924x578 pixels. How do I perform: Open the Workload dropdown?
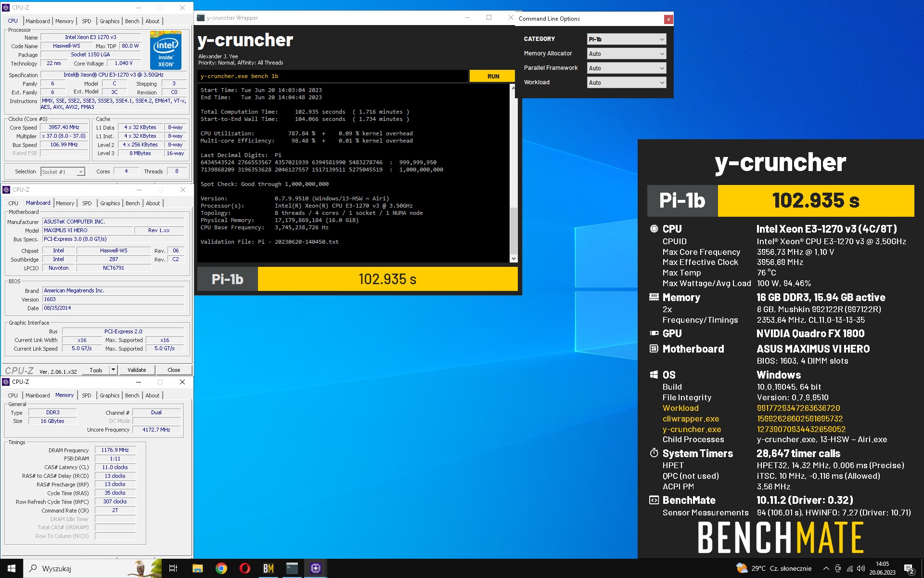tap(627, 82)
